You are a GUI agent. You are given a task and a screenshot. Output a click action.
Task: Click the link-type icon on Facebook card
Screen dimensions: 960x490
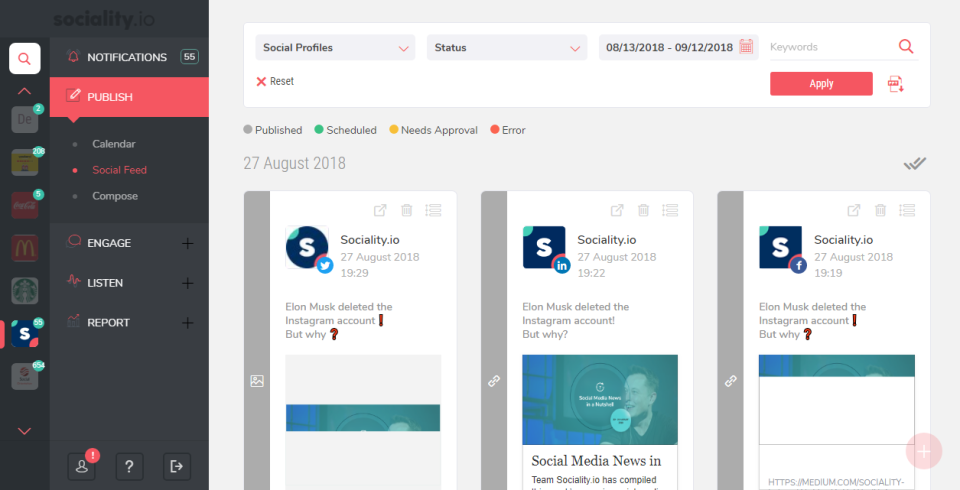point(730,381)
